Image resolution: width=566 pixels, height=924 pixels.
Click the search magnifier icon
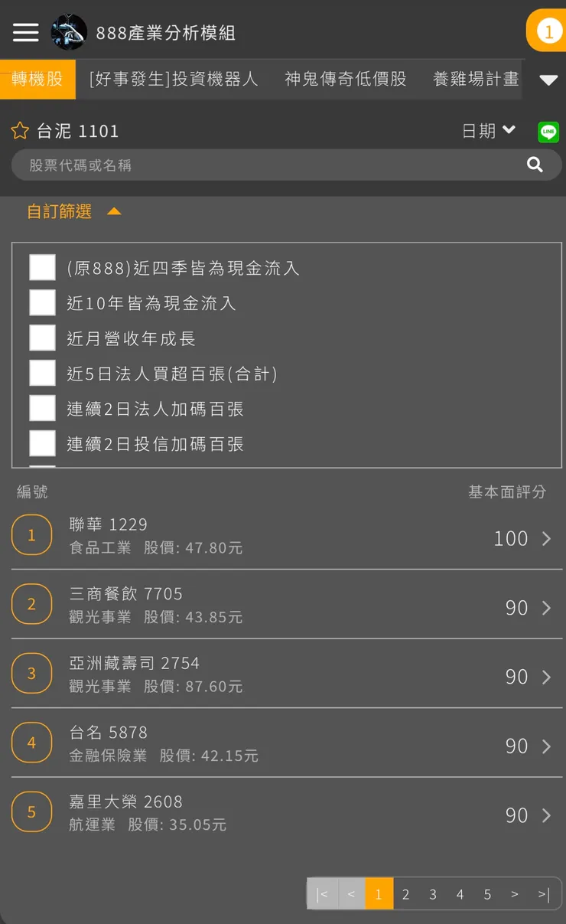534,164
